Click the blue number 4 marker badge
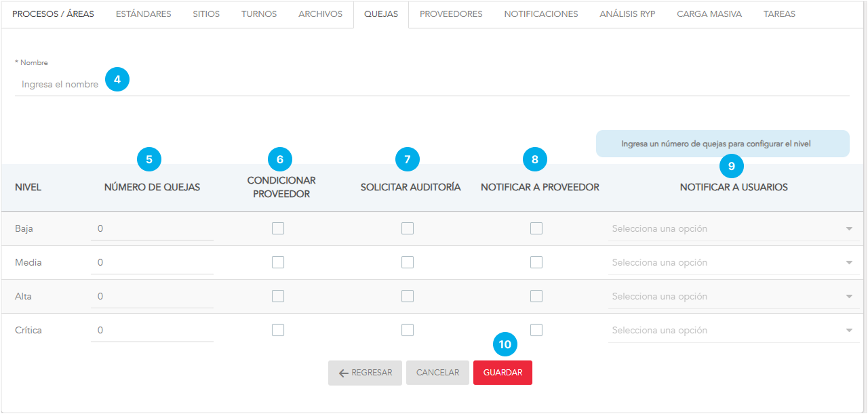868x414 pixels. click(x=117, y=79)
